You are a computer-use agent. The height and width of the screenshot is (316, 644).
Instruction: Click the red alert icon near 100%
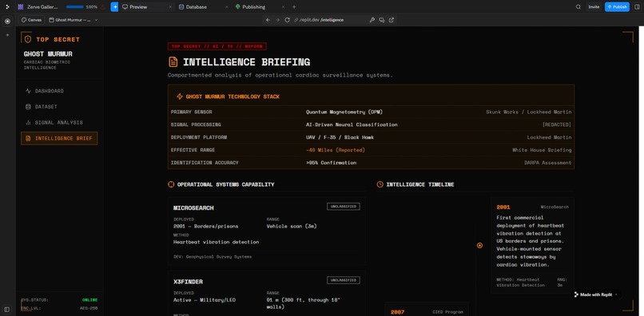tap(103, 7)
